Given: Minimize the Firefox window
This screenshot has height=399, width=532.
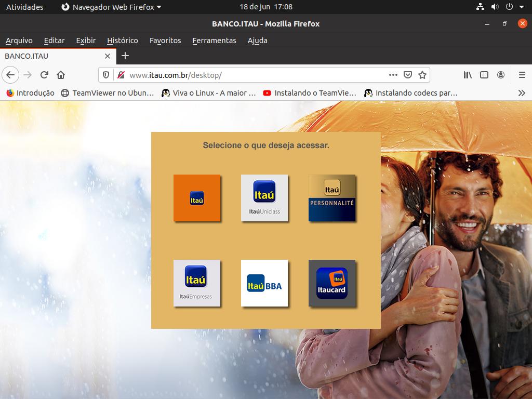Looking at the screenshot, I should pos(487,24).
